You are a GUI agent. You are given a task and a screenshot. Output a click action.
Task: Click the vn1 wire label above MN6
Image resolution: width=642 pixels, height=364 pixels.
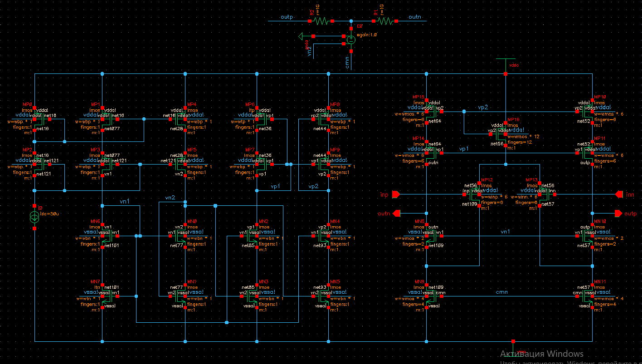point(125,201)
